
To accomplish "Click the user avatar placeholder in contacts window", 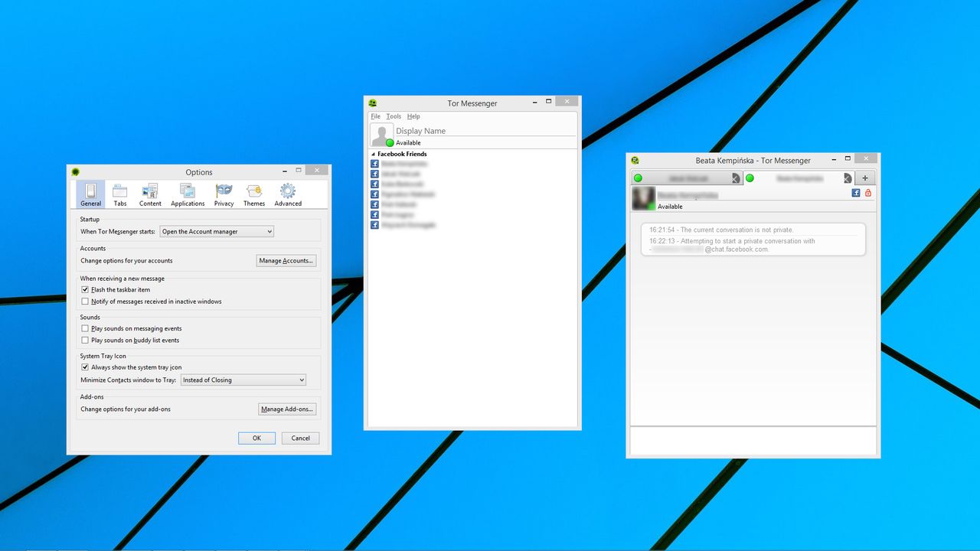I will coord(381,135).
